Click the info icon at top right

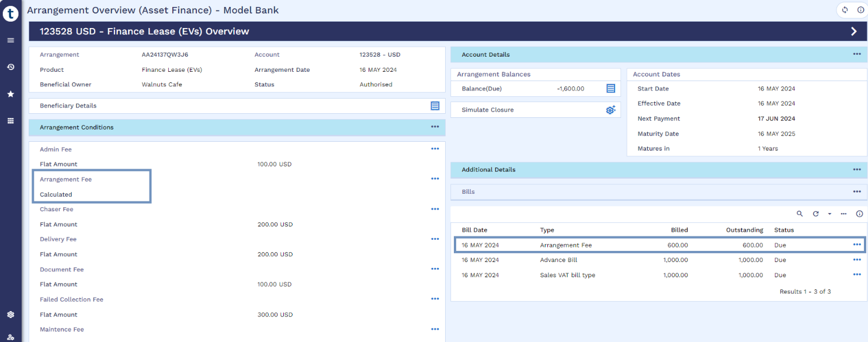860,10
